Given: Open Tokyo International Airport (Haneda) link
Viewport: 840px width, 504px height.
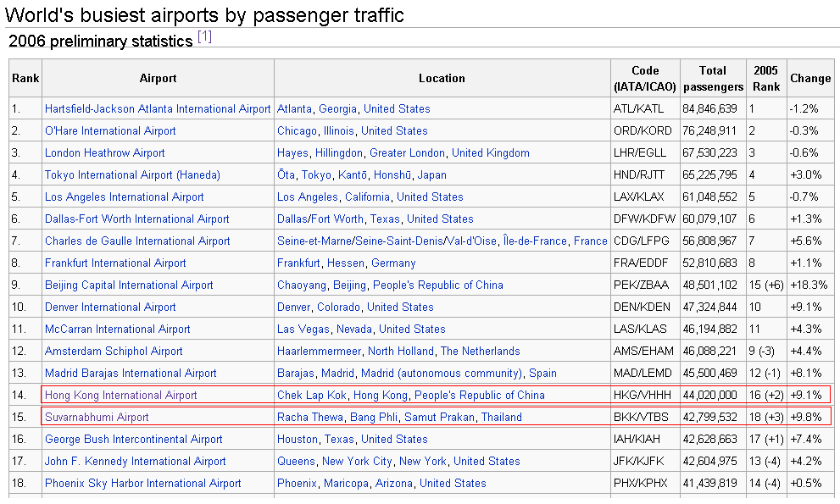Looking at the screenshot, I should pyautogui.click(x=132, y=175).
